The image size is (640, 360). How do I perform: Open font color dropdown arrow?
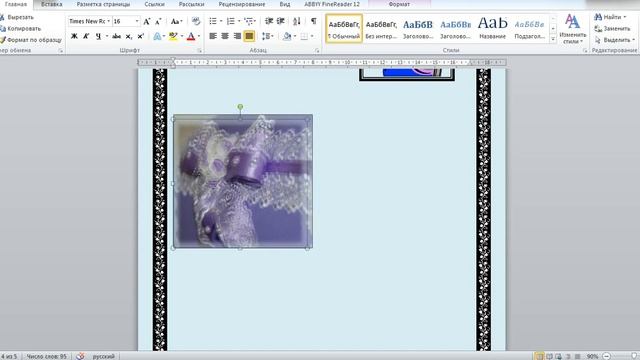199,36
